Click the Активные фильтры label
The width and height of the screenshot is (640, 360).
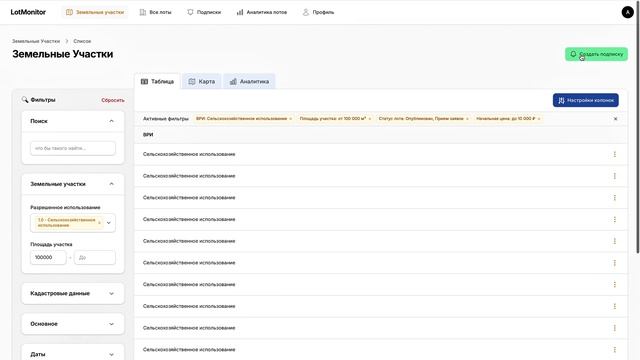(x=166, y=119)
